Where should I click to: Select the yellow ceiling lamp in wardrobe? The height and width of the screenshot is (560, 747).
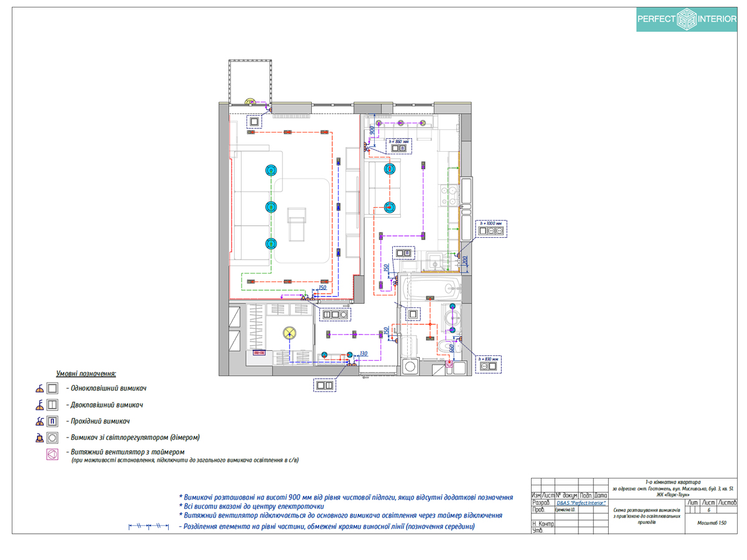click(x=289, y=333)
